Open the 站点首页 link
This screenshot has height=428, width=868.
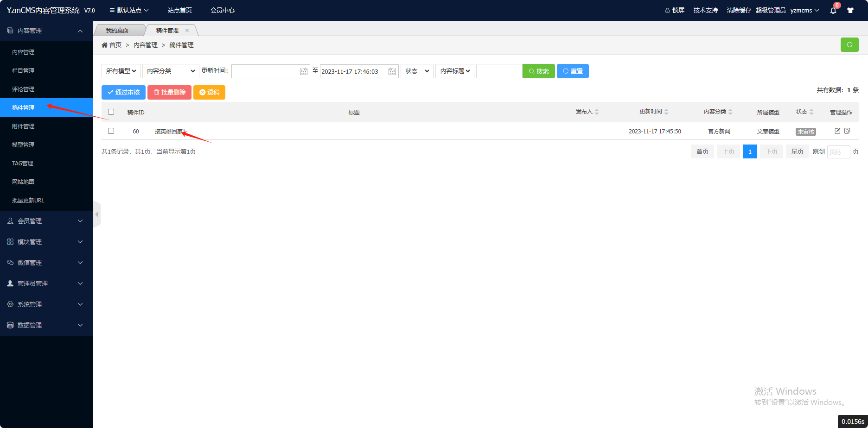(x=180, y=10)
